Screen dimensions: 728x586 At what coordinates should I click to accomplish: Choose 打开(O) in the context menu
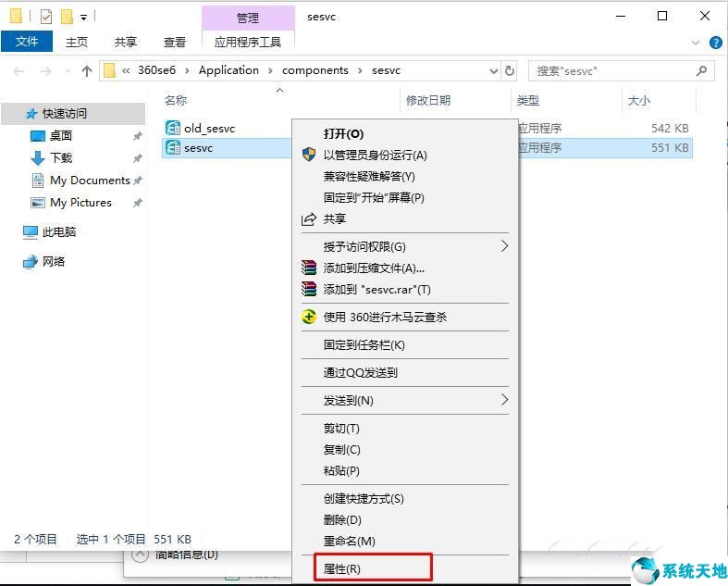(405, 134)
